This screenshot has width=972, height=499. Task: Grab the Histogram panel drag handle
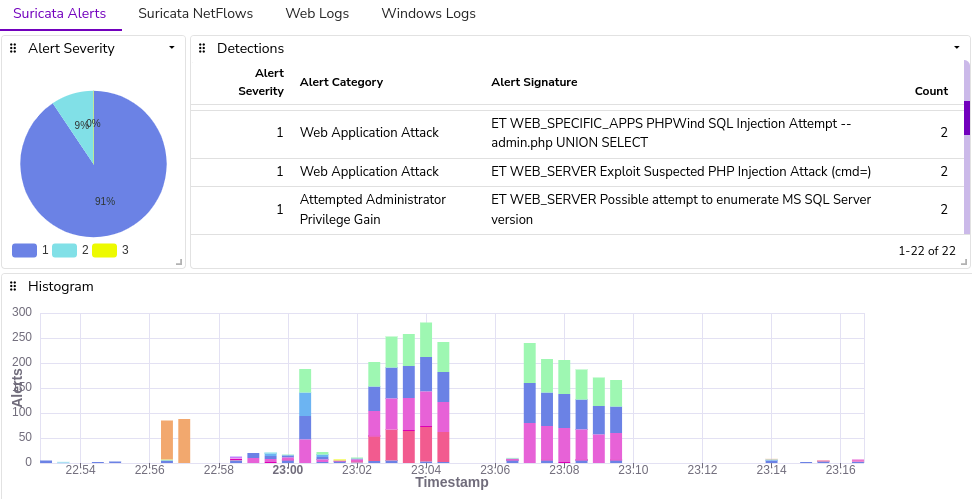point(13,286)
